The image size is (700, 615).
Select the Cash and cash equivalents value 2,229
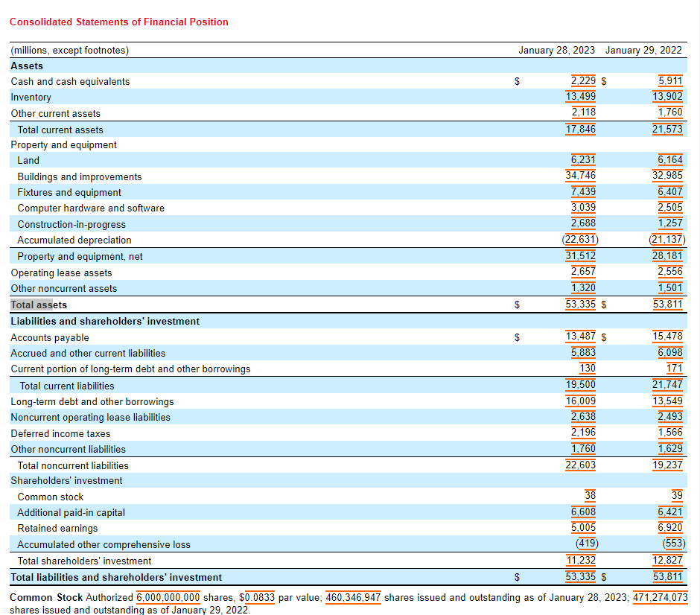click(x=582, y=81)
